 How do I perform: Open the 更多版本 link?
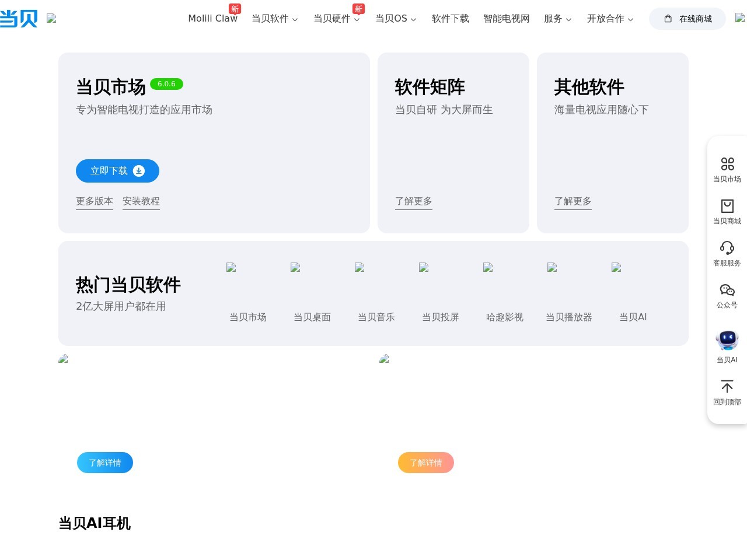tap(95, 201)
